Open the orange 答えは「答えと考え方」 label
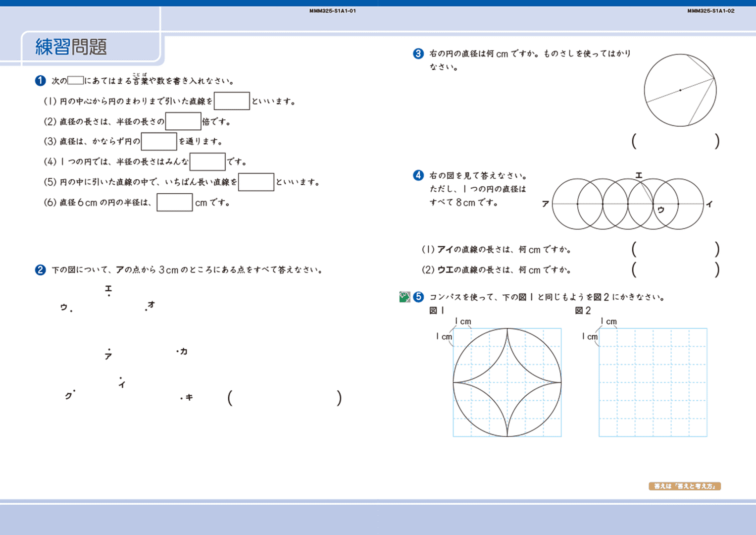The image size is (756, 535). point(684,486)
